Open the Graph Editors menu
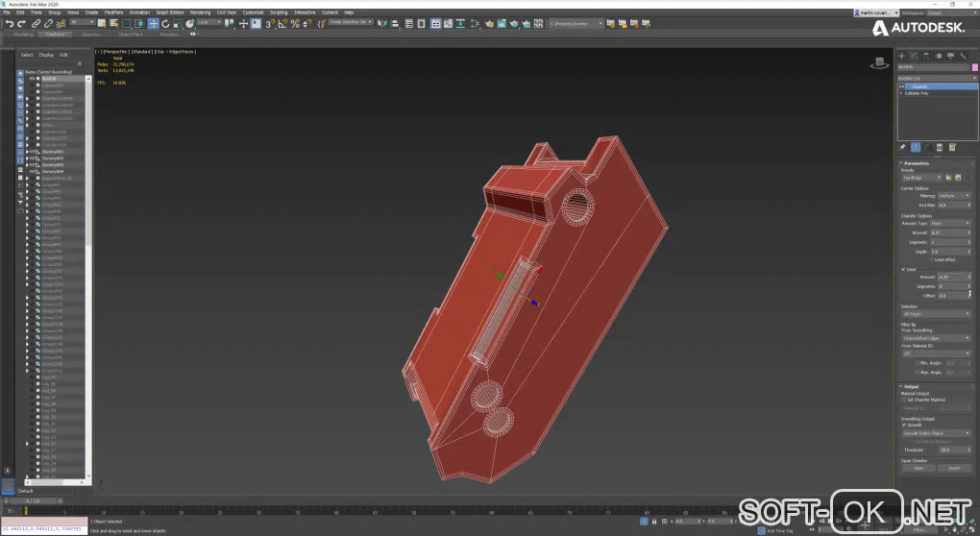The image size is (980, 536). pos(170,12)
